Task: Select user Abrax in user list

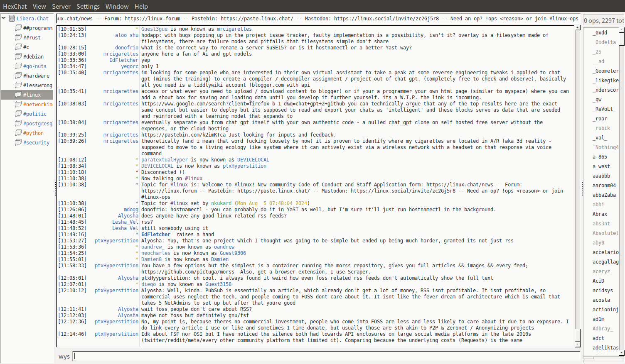Action: click(600, 214)
